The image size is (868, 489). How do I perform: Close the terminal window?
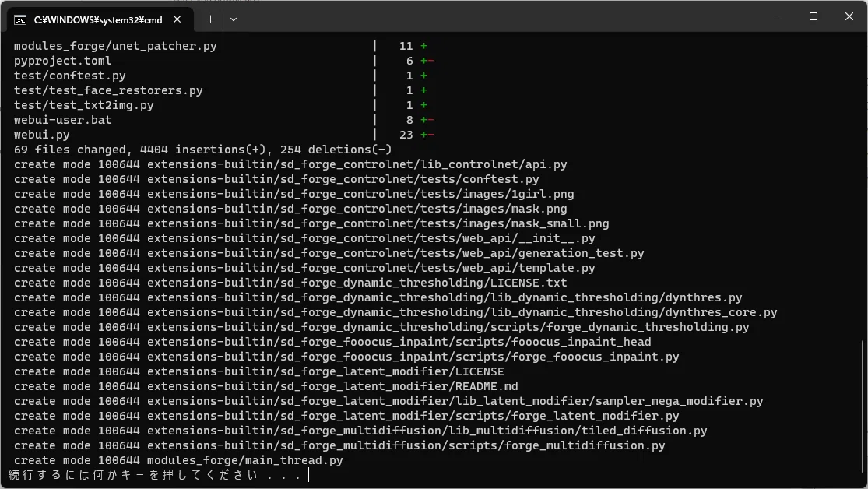click(x=849, y=16)
